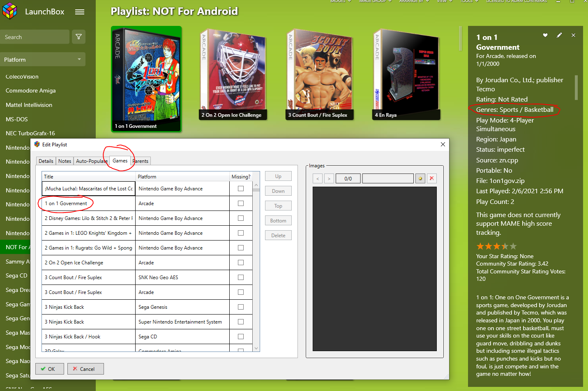The height and width of the screenshot is (391, 588).
Task: Open the BADGES dropdown menu
Action: tap(341, 1)
